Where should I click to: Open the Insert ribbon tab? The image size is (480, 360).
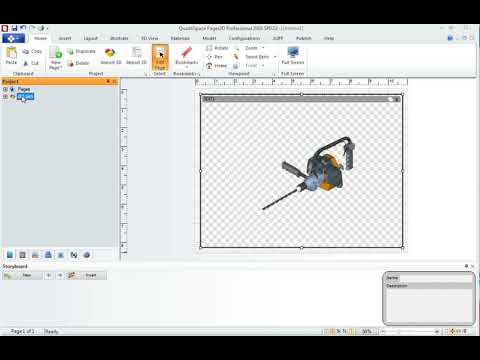click(x=65, y=38)
